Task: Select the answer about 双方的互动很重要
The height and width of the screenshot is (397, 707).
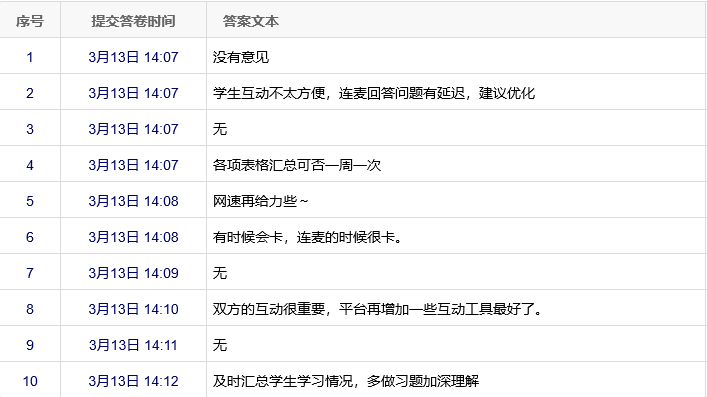Action: point(378,309)
